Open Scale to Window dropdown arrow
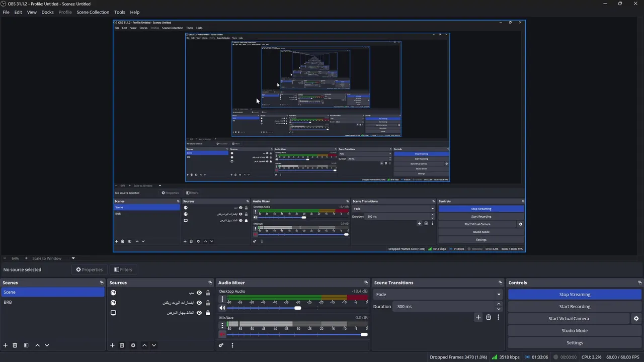 pyautogui.click(x=73, y=258)
